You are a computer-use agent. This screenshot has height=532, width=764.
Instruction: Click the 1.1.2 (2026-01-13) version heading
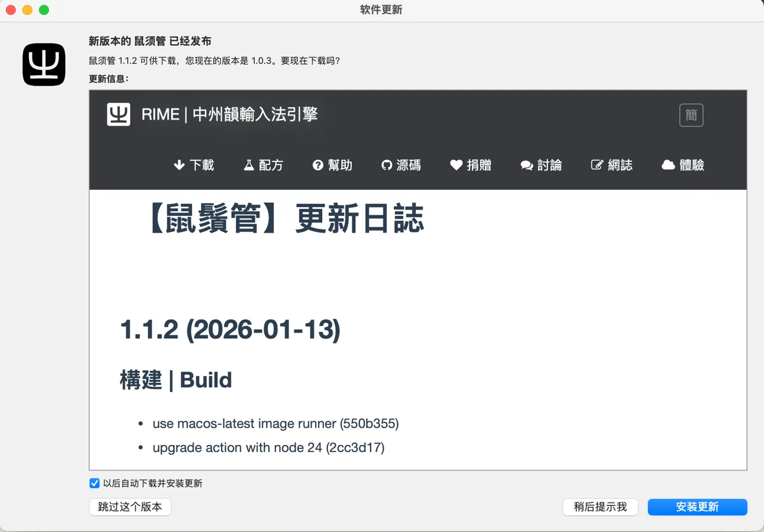(x=230, y=331)
